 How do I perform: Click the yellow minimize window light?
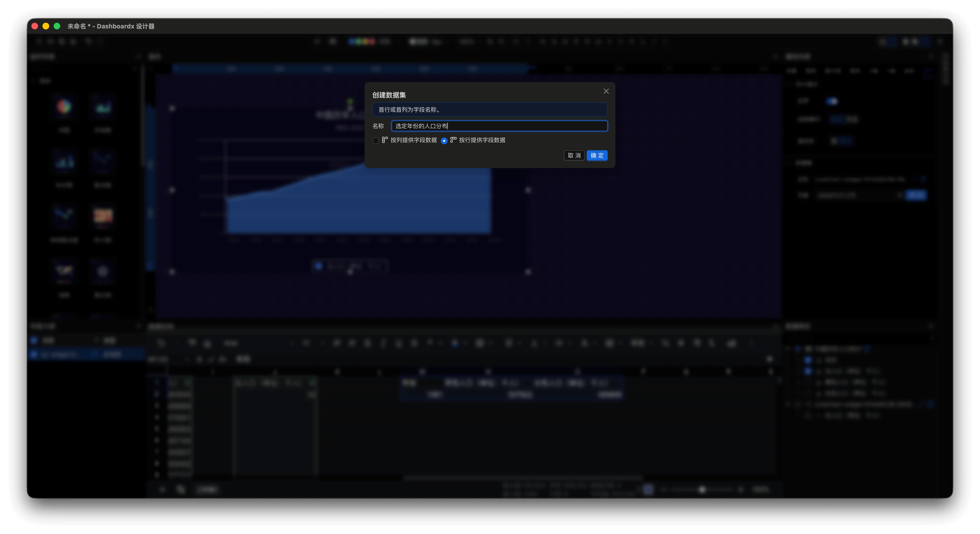coord(46,26)
